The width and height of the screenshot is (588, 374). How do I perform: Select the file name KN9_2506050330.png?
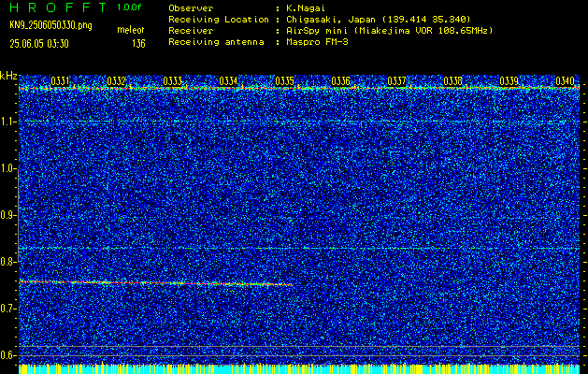50,25
